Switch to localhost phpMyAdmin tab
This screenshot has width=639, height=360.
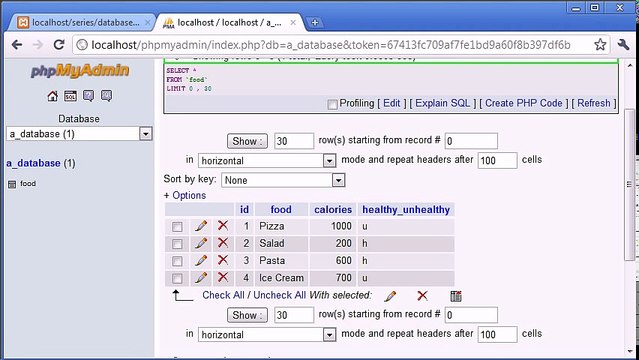pos(228,23)
